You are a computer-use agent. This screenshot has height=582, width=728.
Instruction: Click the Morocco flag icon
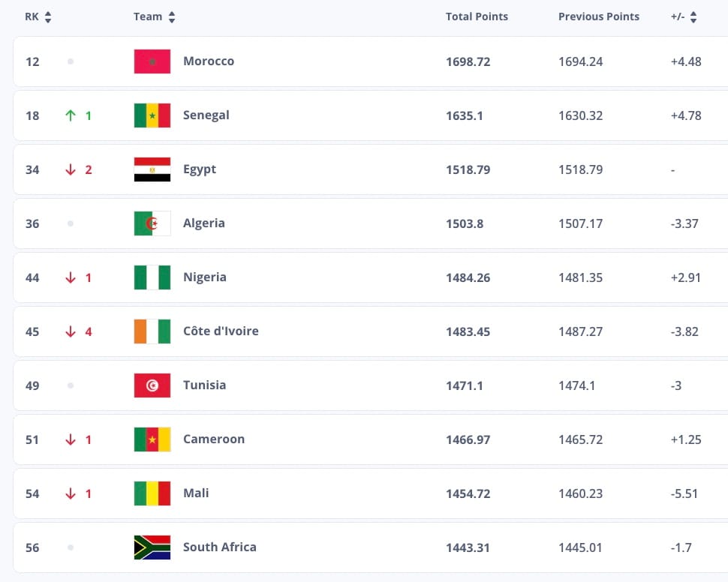pos(152,61)
